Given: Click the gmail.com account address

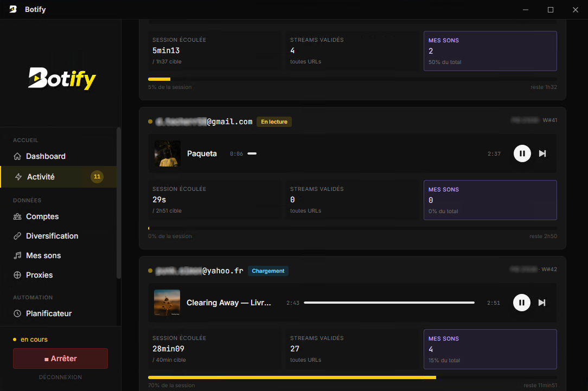Looking at the screenshot, I should [x=204, y=122].
